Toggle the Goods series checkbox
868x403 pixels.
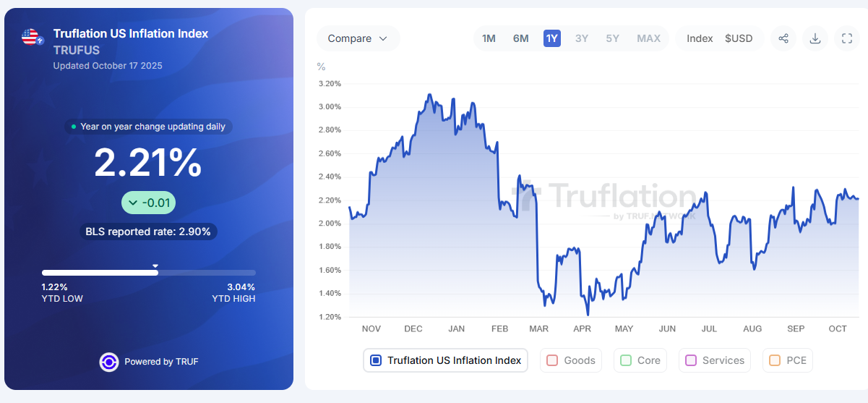point(553,360)
